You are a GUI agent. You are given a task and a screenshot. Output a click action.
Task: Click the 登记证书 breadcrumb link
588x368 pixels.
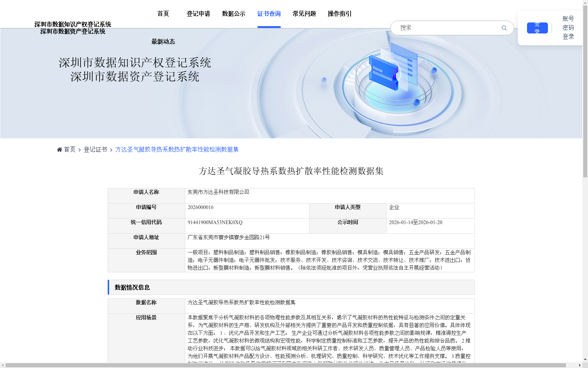click(x=95, y=149)
